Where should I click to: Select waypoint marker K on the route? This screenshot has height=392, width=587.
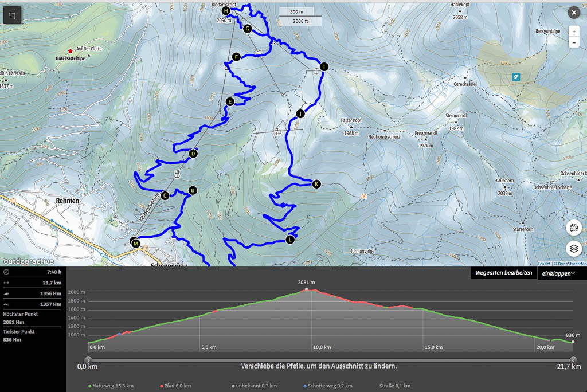click(x=316, y=184)
